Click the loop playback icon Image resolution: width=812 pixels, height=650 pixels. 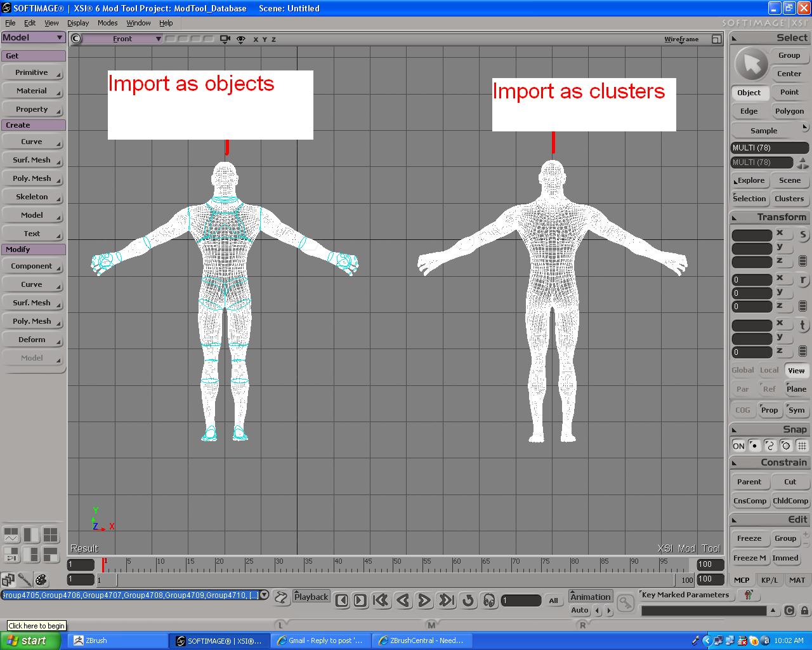(468, 600)
